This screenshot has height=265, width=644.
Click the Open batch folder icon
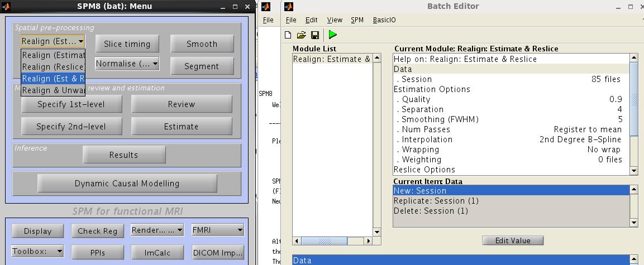302,35
